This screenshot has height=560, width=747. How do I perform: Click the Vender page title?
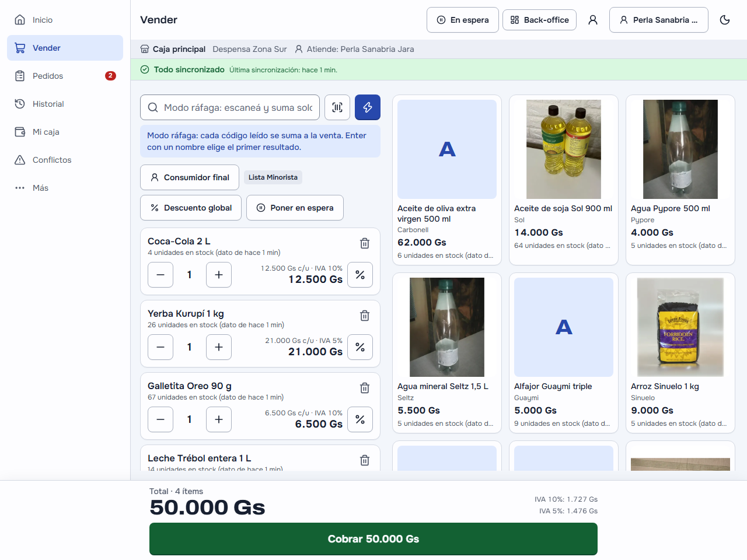click(159, 20)
